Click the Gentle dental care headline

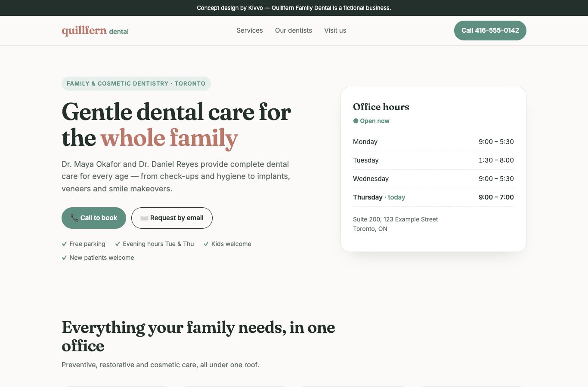tap(176, 125)
